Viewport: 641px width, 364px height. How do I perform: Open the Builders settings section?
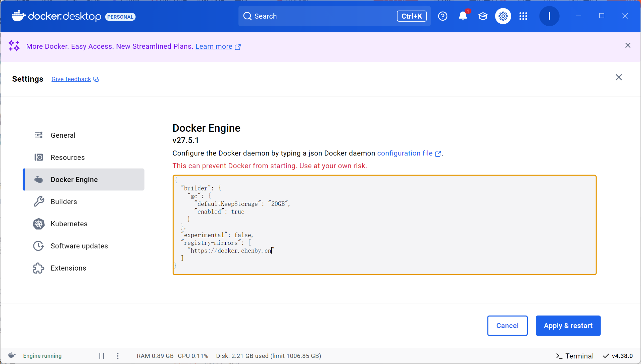coord(64,202)
